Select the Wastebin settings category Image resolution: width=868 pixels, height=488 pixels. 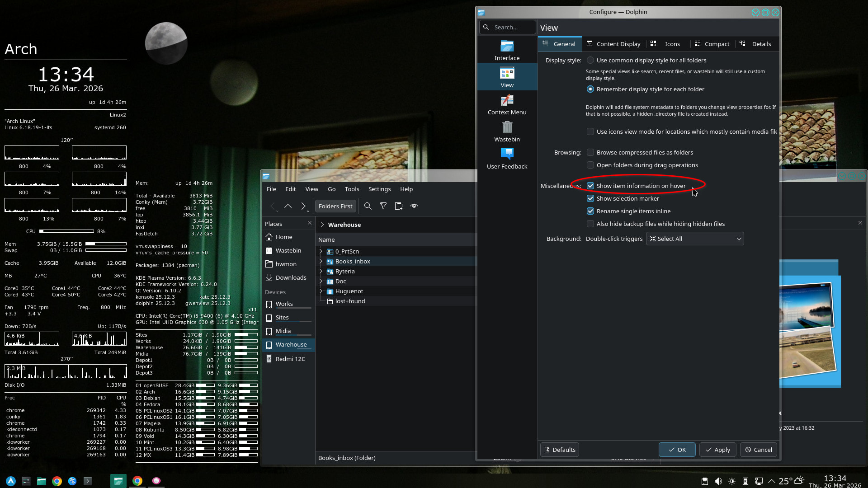507,131
